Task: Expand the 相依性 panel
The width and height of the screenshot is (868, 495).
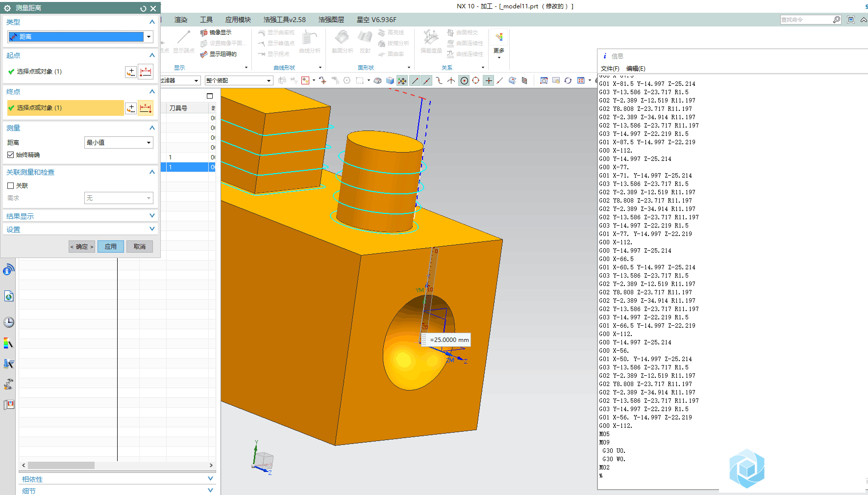Action: 210,479
